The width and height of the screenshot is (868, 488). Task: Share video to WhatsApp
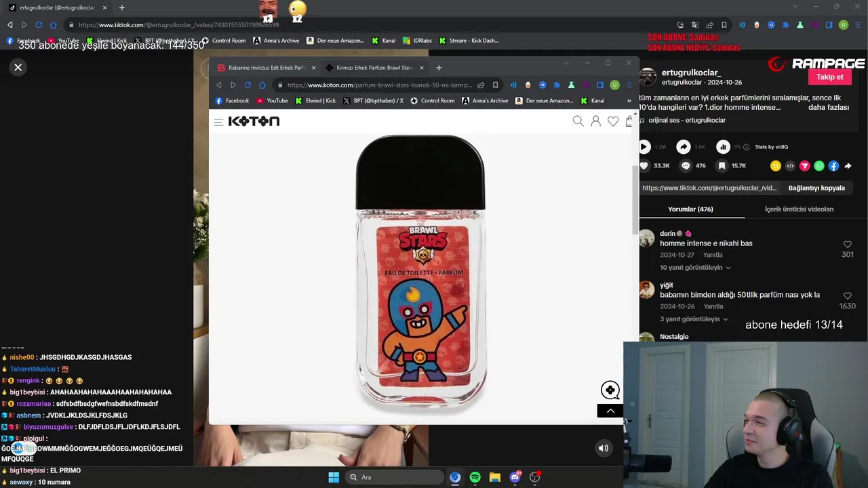click(819, 165)
